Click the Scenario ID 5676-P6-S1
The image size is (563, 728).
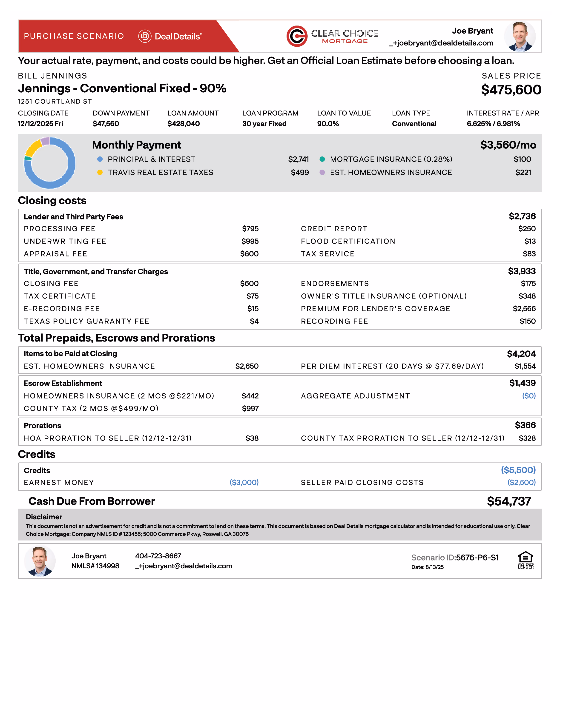(x=477, y=558)
